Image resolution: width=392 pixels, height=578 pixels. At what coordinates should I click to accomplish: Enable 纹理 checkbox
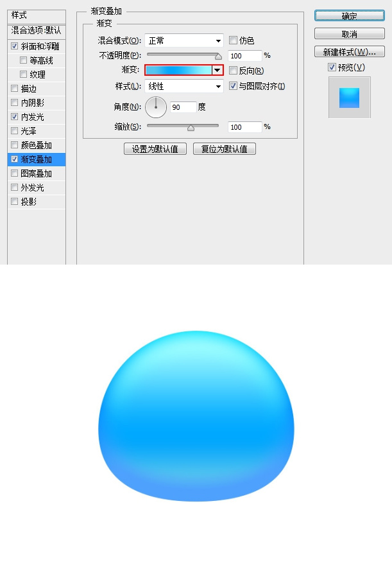[x=23, y=74]
